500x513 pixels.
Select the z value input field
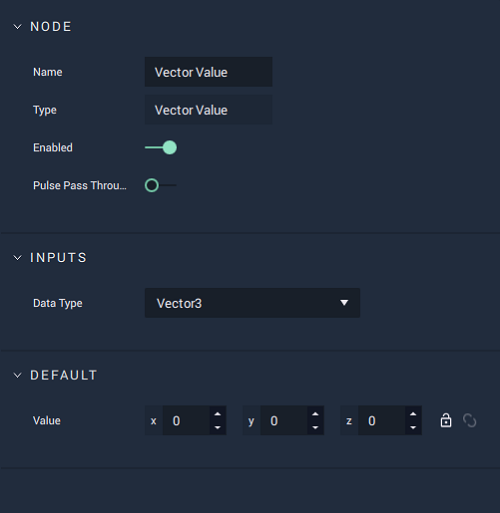tap(382, 421)
